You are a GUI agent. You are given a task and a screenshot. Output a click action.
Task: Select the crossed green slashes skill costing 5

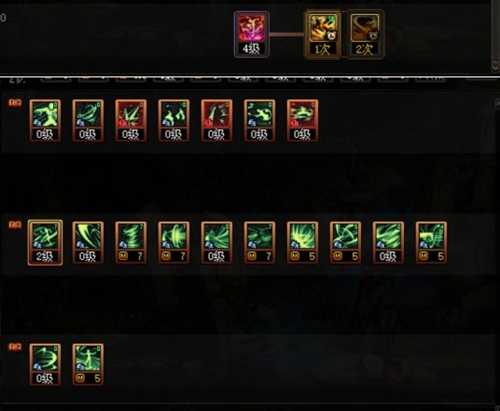(x=346, y=243)
